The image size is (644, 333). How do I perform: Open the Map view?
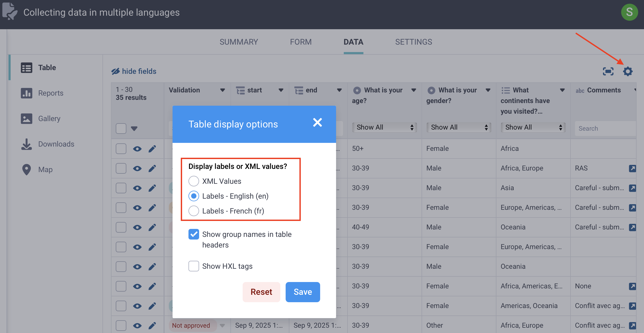tap(45, 169)
